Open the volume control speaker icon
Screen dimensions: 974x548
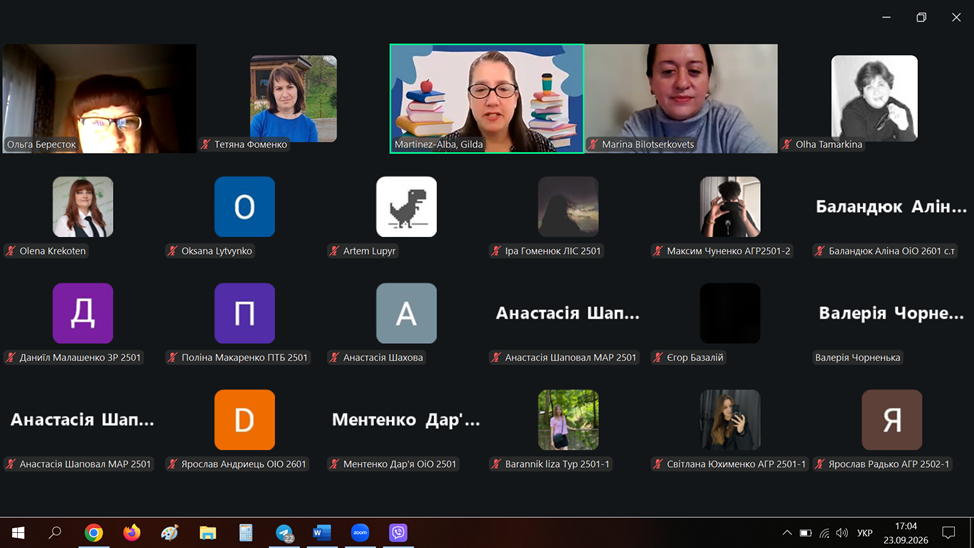pos(842,532)
